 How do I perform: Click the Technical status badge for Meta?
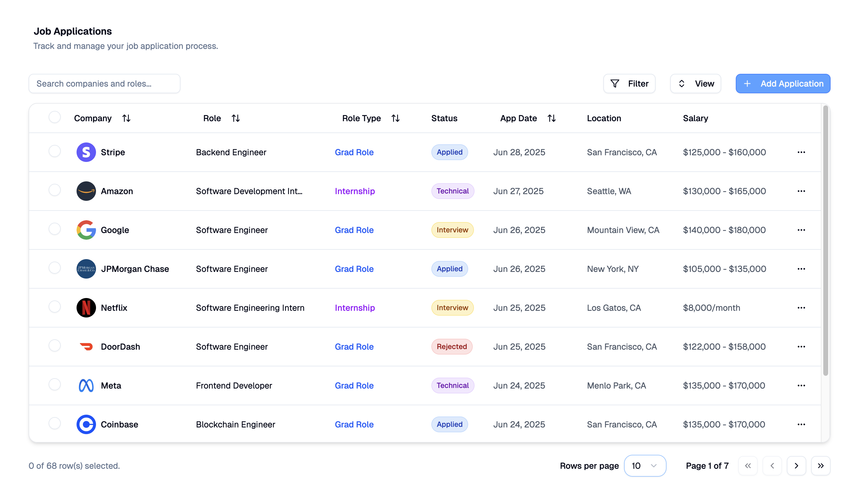453,385
